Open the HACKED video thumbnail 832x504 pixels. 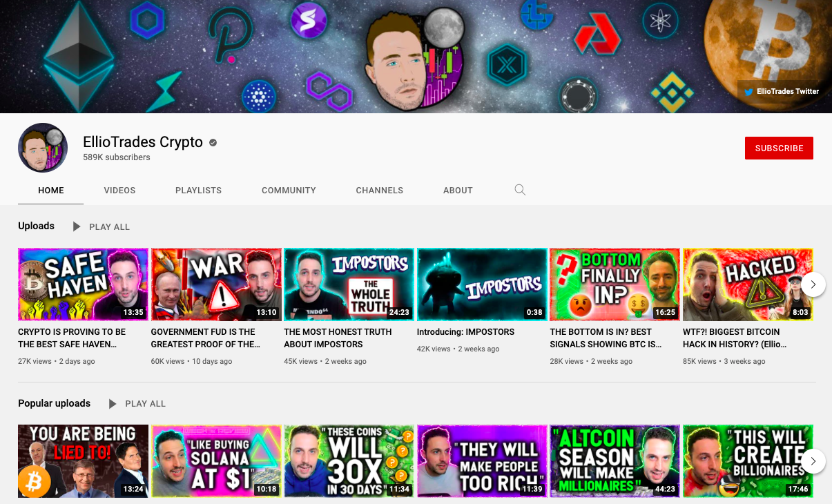click(748, 284)
